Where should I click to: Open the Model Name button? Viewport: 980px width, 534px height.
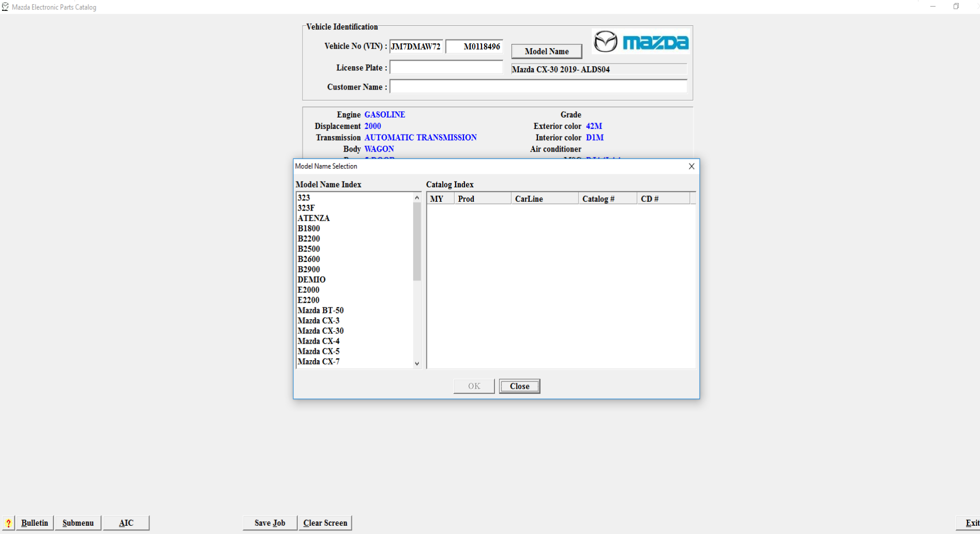pyautogui.click(x=546, y=51)
